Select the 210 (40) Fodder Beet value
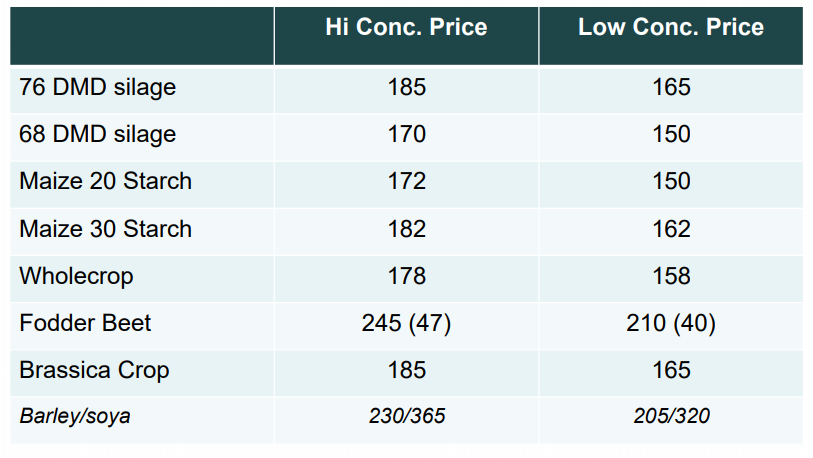 pos(670,323)
